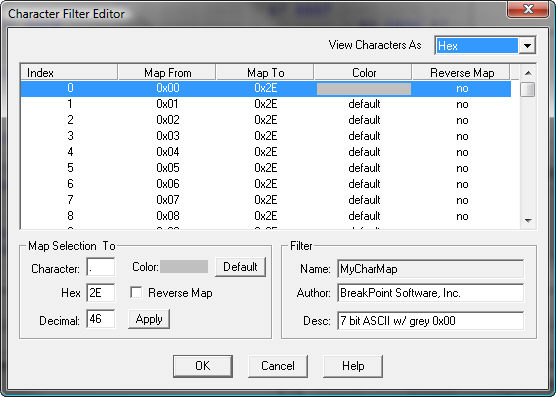Select the row mapping from 0x04

coord(266,152)
